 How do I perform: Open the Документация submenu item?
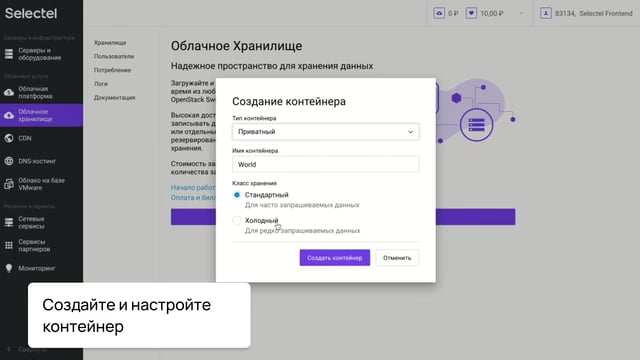click(x=114, y=98)
